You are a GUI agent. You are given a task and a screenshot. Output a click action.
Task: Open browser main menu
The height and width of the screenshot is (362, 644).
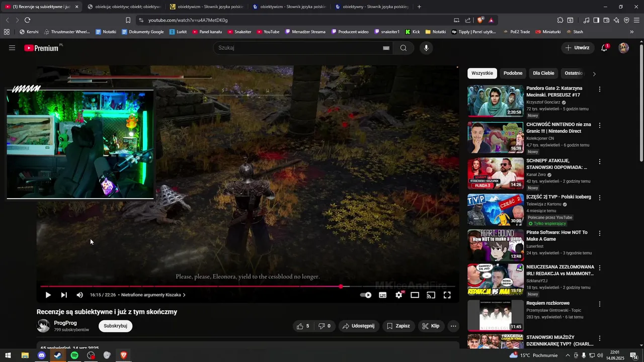636,20
